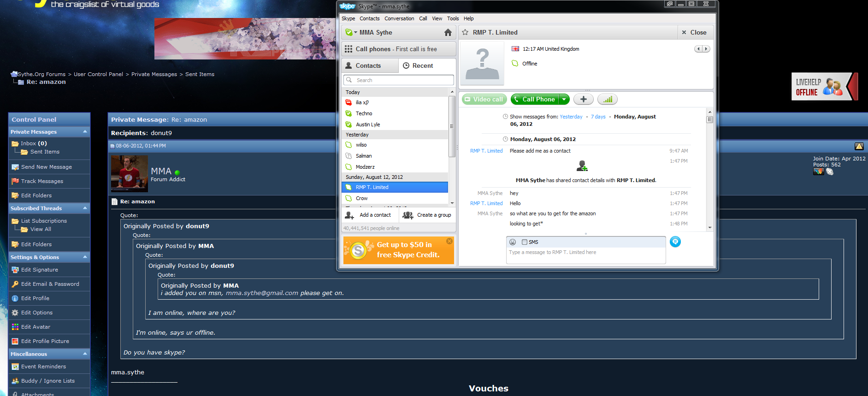Click the right arrow on profile info stepper
This screenshot has height=396, width=868.
tap(706, 49)
